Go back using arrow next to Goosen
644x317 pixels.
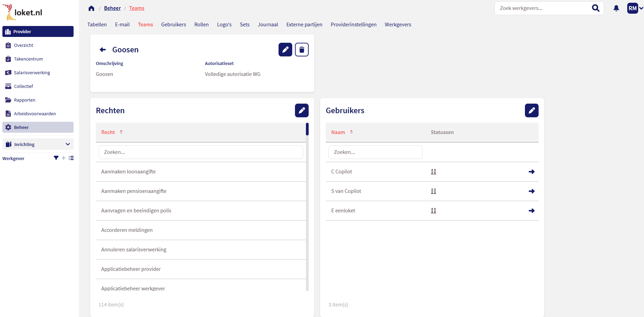[103, 50]
